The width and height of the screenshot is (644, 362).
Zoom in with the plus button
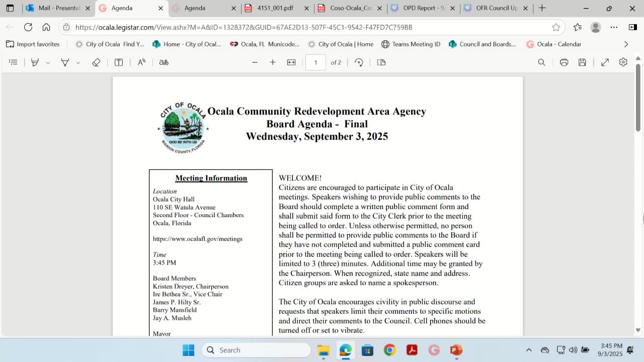click(273, 62)
